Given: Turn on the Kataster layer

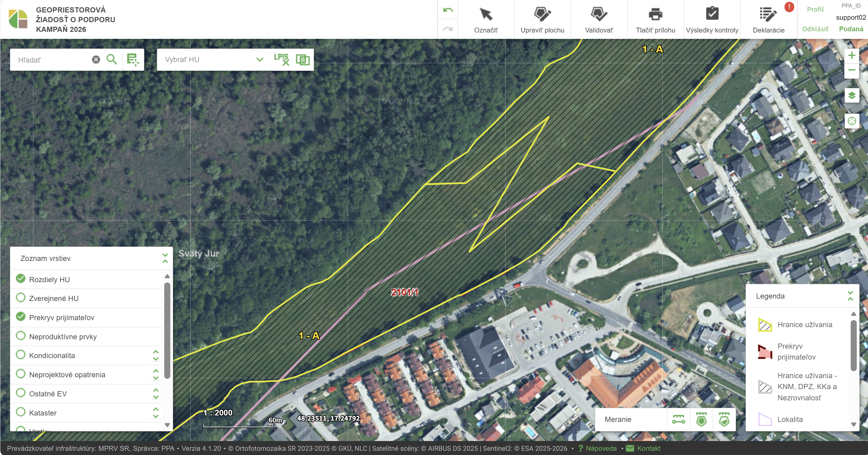Looking at the screenshot, I should click(x=21, y=412).
